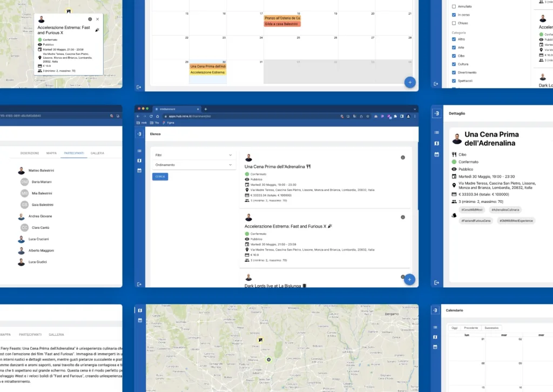
Task: Expand the Filtri dropdown
Action: click(194, 155)
